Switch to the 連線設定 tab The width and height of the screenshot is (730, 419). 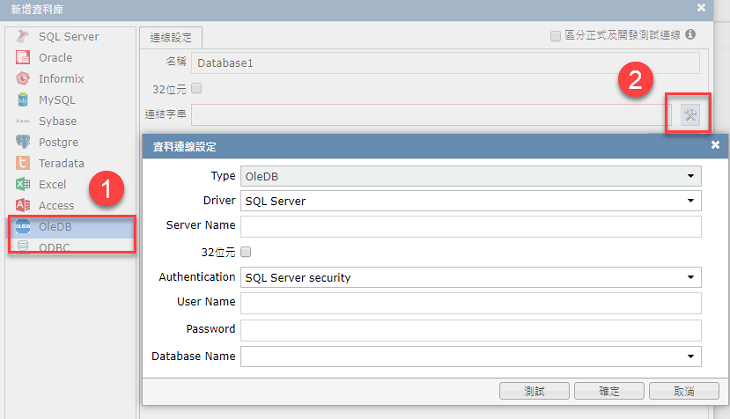(171, 37)
